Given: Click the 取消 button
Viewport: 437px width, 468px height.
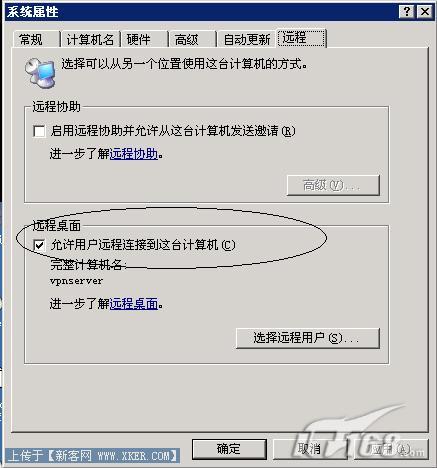Looking at the screenshot, I should click(309, 449).
